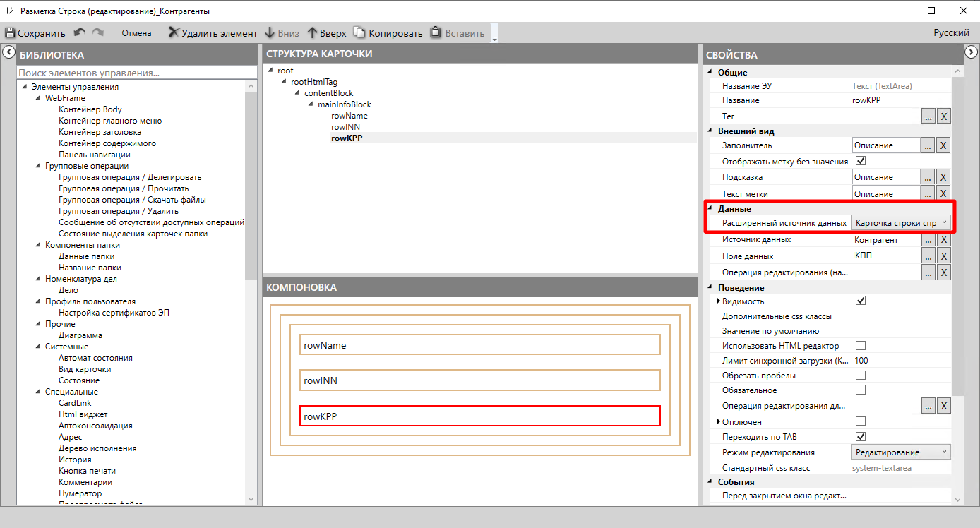
Task: Toggle Переходить по TAB checkbox
Action: pos(861,437)
